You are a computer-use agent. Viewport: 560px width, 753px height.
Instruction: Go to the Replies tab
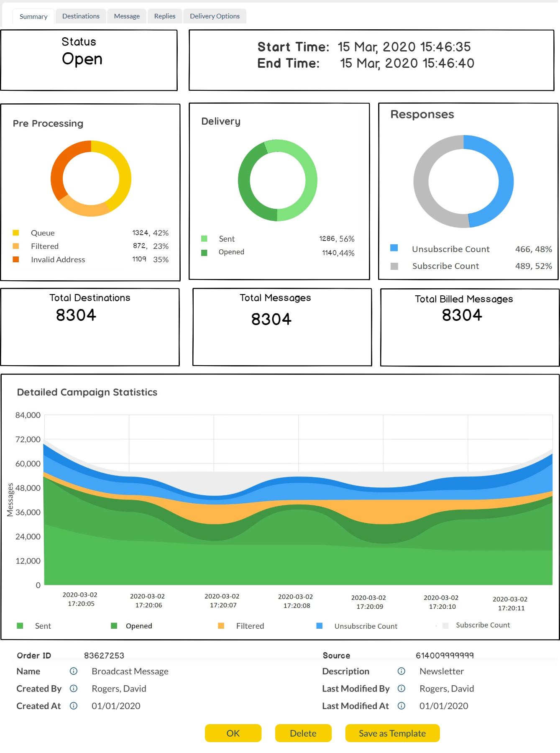[x=165, y=16]
